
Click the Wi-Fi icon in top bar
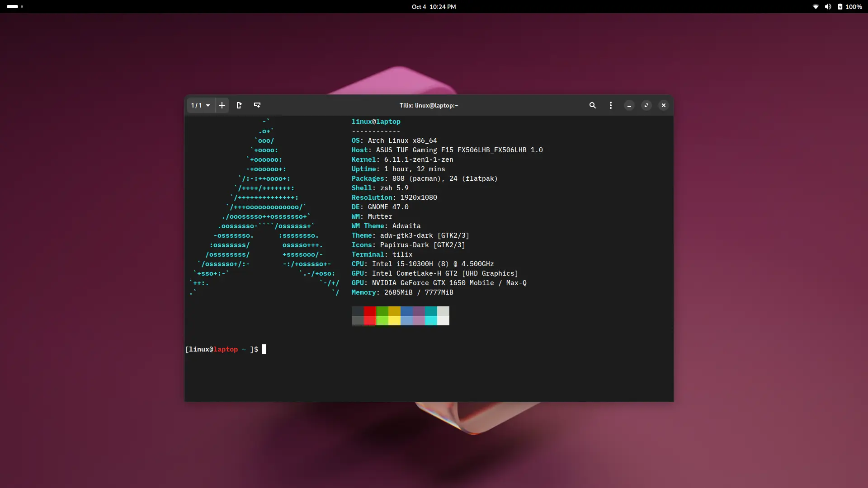(816, 7)
